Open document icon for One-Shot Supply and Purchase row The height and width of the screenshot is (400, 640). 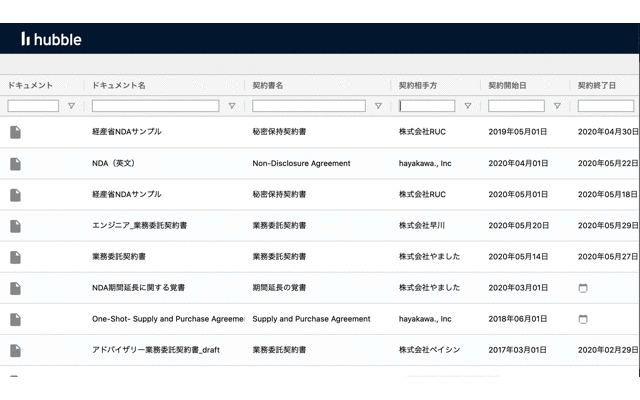pyautogui.click(x=16, y=319)
